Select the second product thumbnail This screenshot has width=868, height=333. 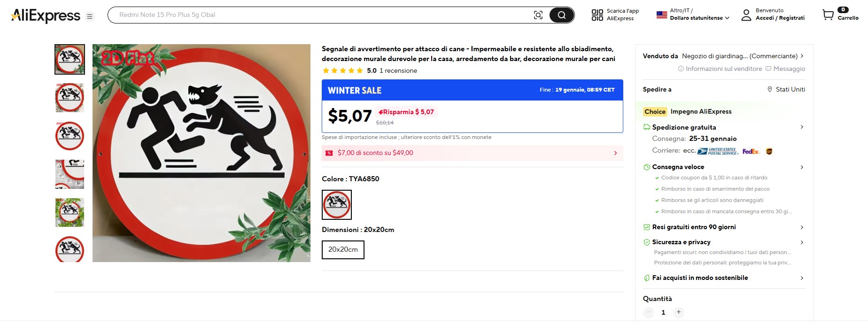(x=70, y=98)
